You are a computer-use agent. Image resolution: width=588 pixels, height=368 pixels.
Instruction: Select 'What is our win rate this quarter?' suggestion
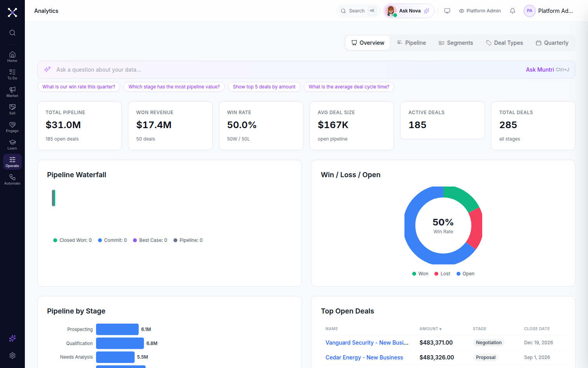(79, 87)
